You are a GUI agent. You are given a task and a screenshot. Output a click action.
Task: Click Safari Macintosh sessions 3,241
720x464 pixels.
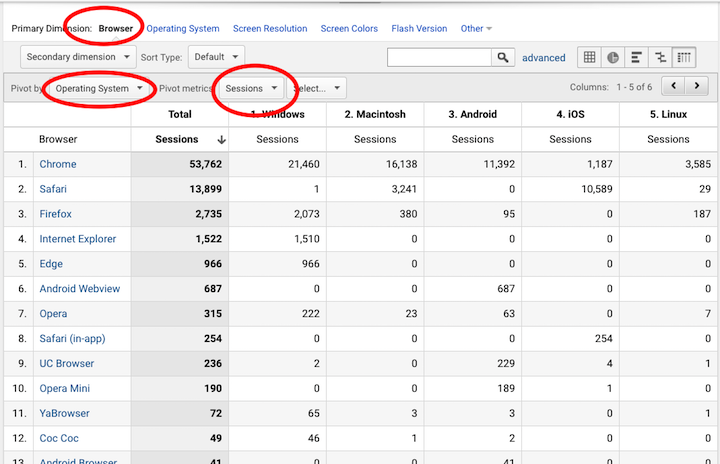click(404, 189)
